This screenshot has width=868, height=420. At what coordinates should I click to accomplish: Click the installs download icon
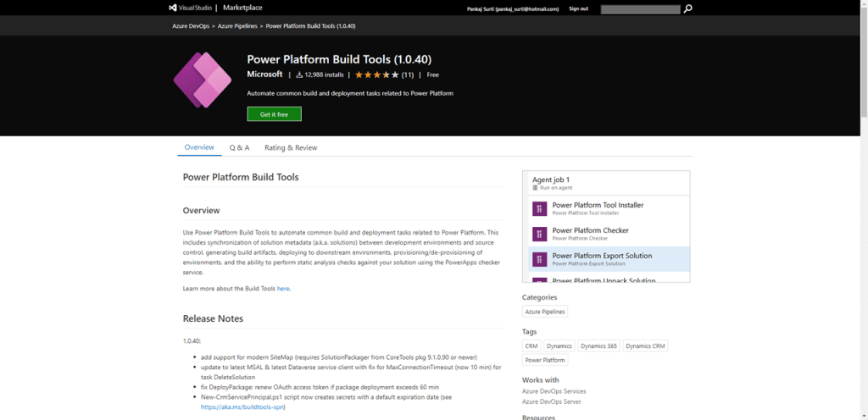pos(299,75)
